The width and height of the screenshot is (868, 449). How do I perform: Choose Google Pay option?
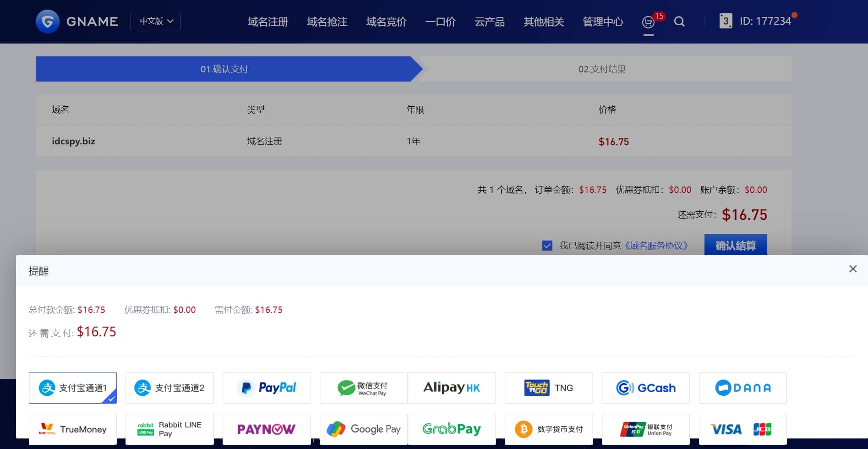(363, 429)
